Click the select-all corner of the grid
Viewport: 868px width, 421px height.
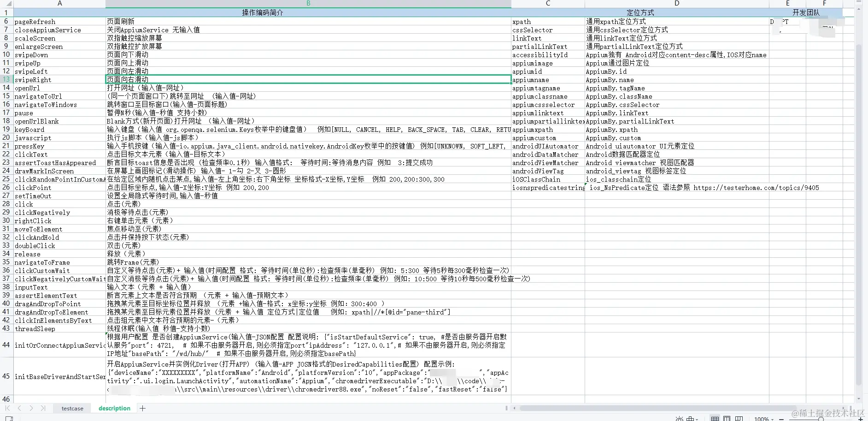click(x=6, y=4)
